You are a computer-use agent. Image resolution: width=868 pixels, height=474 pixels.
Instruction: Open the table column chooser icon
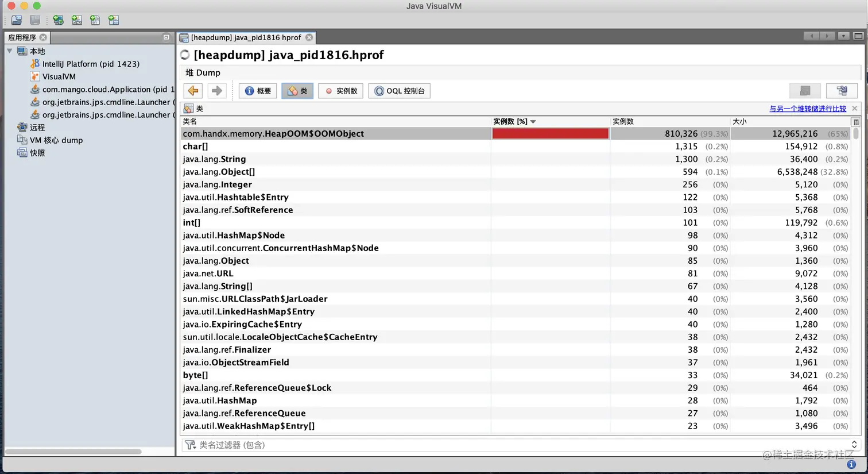856,122
